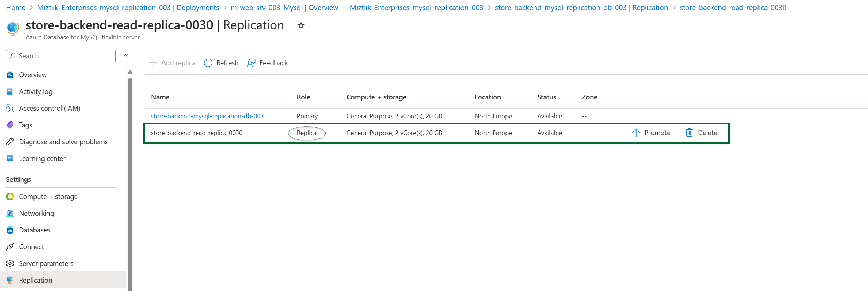The height and width of the screenshot is (291, 868).
Task: Collapse the sidebar with double chevron
Action: click(126, 56)
